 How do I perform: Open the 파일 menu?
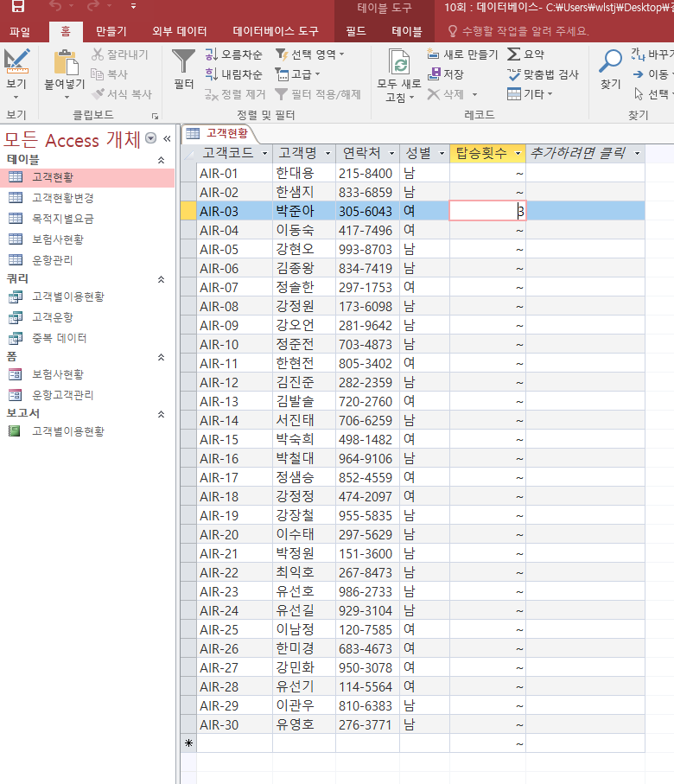(19, 32)
